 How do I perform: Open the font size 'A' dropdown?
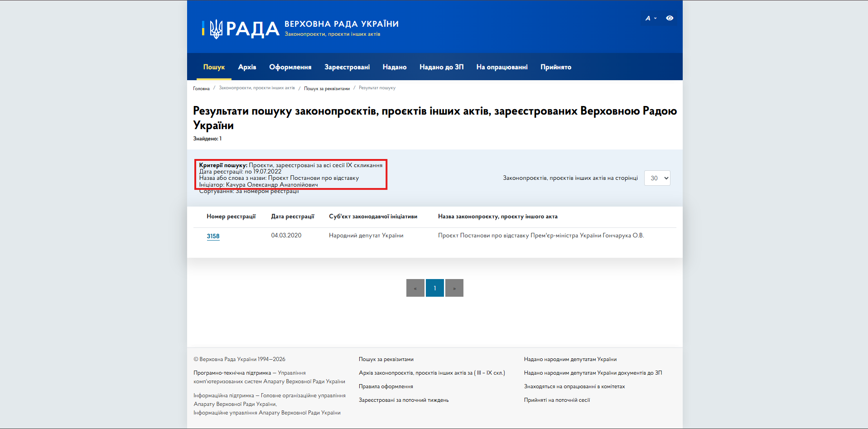[x=651, y=18]
